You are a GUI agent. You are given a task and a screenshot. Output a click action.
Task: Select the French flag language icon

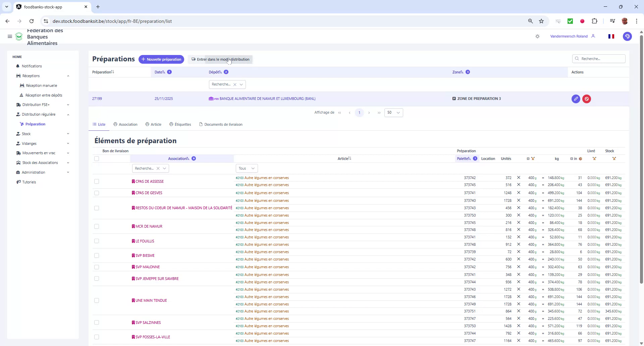(x=611, y=36)
